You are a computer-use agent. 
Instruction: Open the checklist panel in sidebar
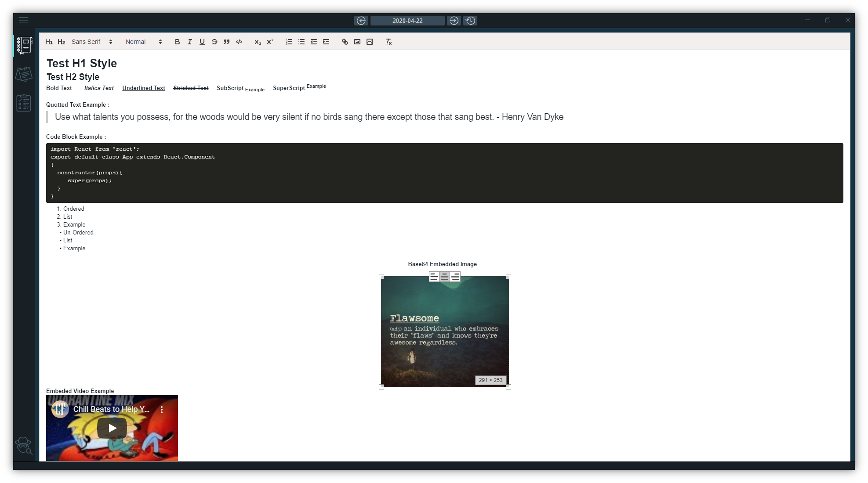24,103
